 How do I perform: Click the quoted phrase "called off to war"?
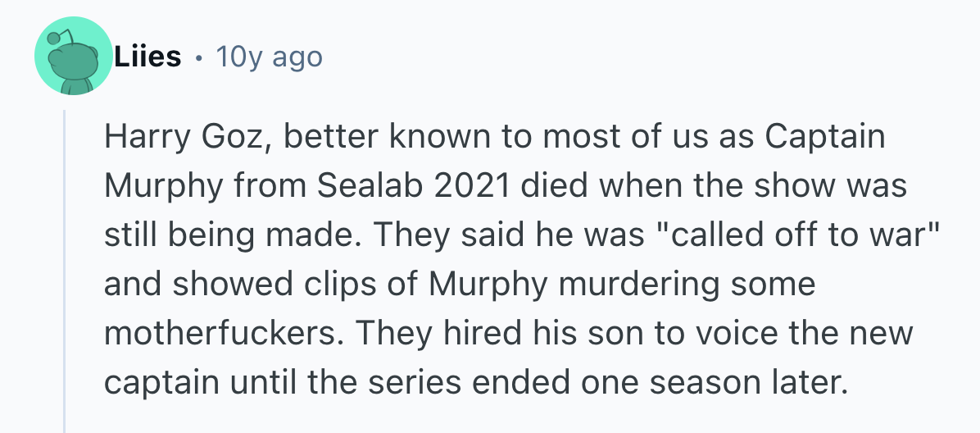(x=804, y=235)
